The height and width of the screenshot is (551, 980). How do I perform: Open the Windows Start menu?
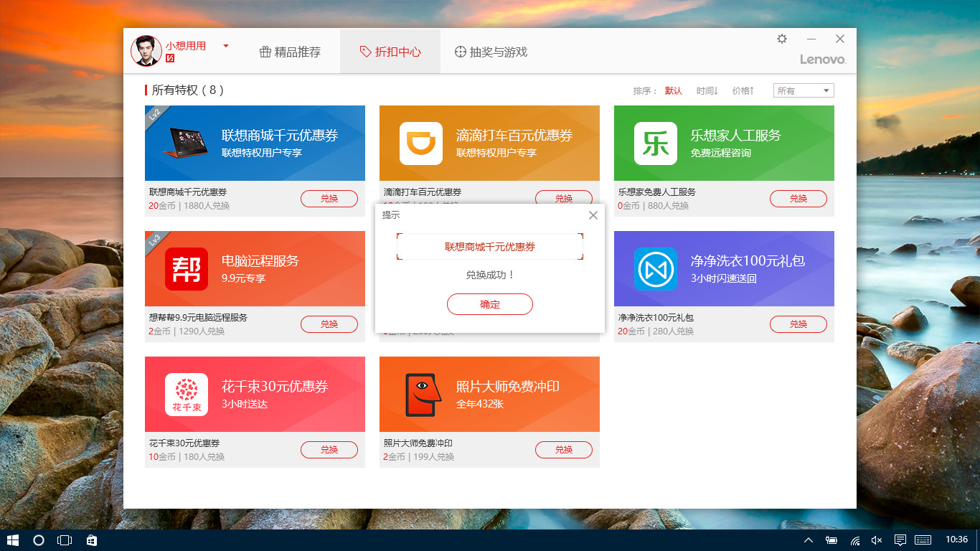pyautogui.click(x=12, y=540)
